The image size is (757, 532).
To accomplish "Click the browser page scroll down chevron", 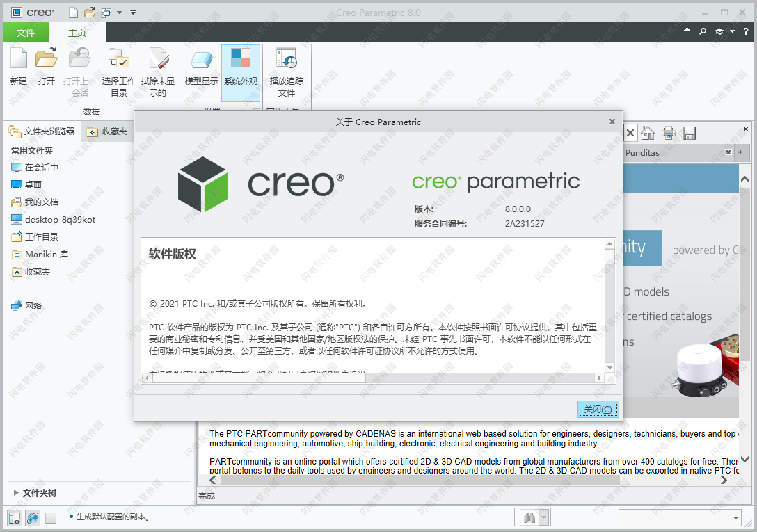I will 745,459.
